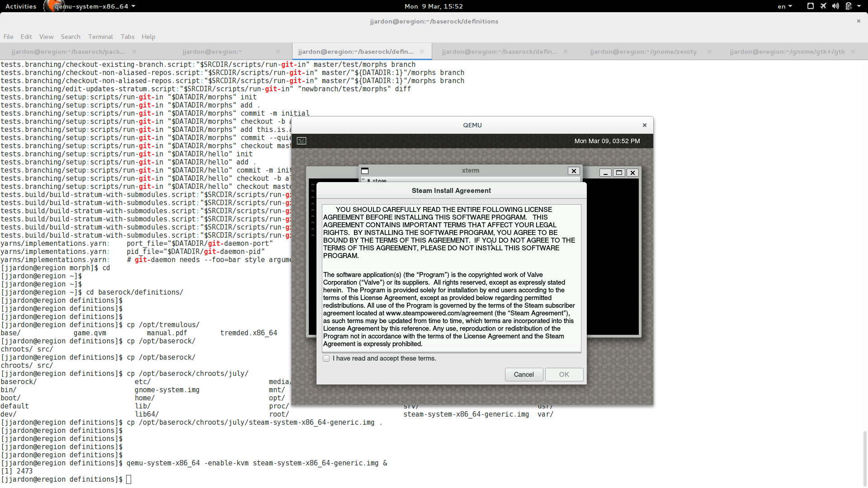Click the airplane mode icon
Viewport: 868px width, 488px height.
tap(823, 6)
